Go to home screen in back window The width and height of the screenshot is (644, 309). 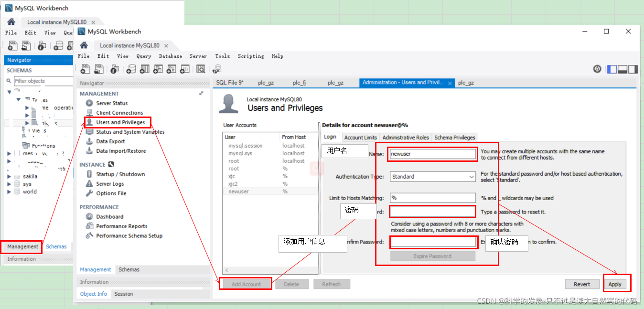[11, 22]
